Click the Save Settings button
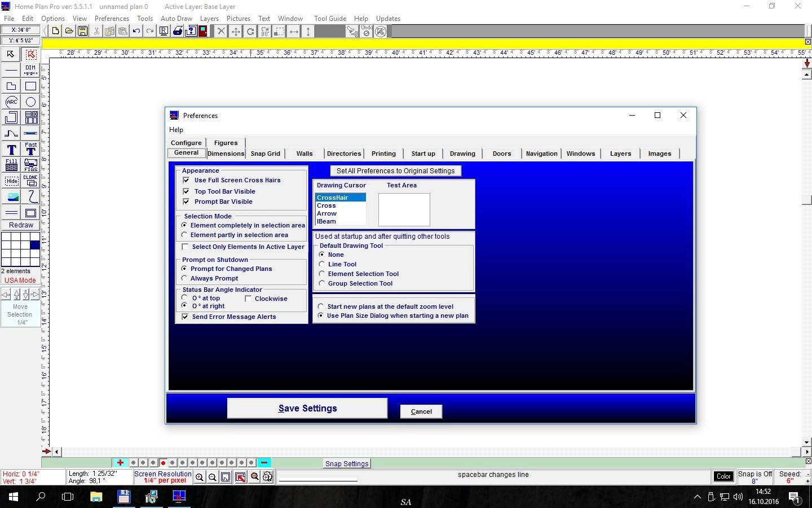 (x=307, y=408)
